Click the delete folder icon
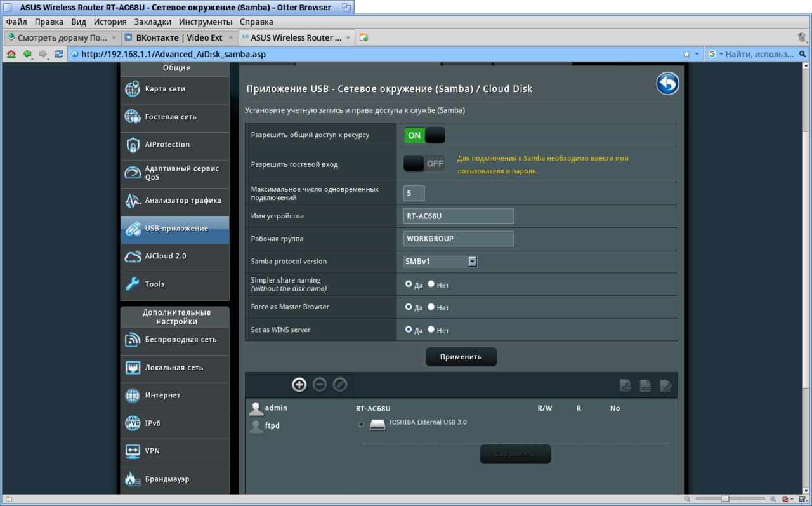 [x=646, y=385]
